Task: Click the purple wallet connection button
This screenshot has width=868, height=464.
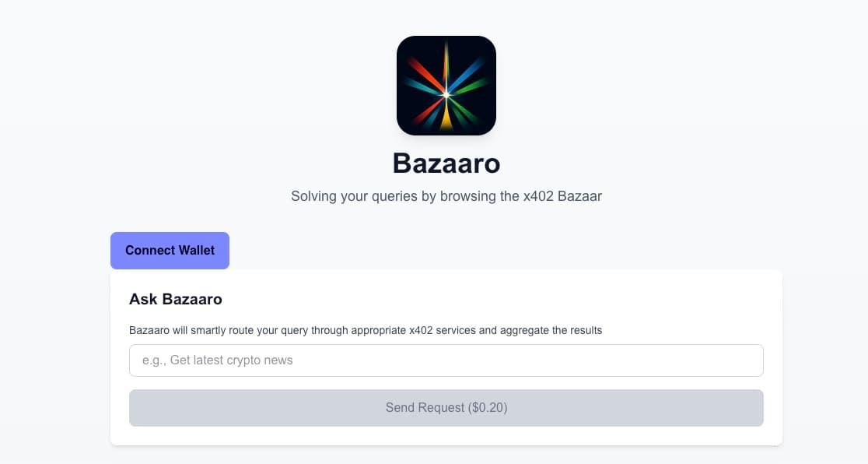Action: point(170,250)
